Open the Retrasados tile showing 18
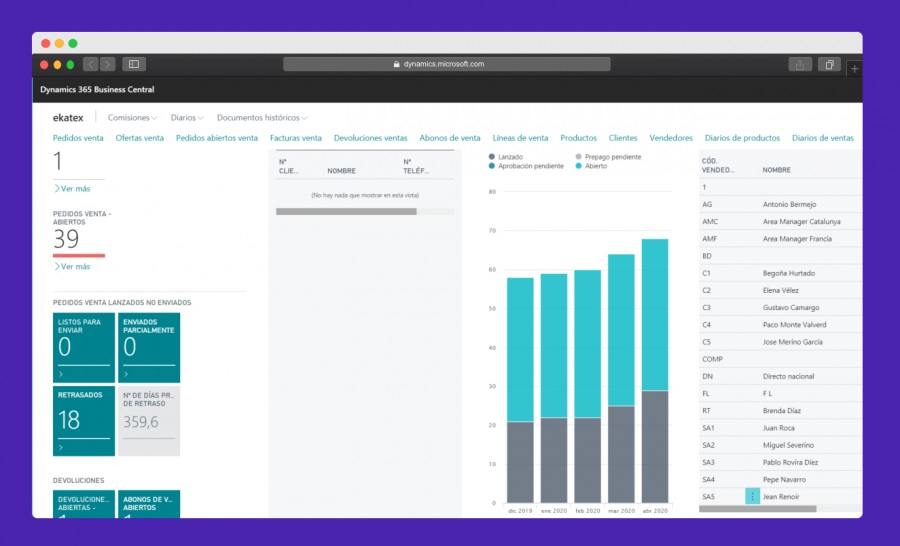Viewport: 900px width, 546px height. coord(84,421)
